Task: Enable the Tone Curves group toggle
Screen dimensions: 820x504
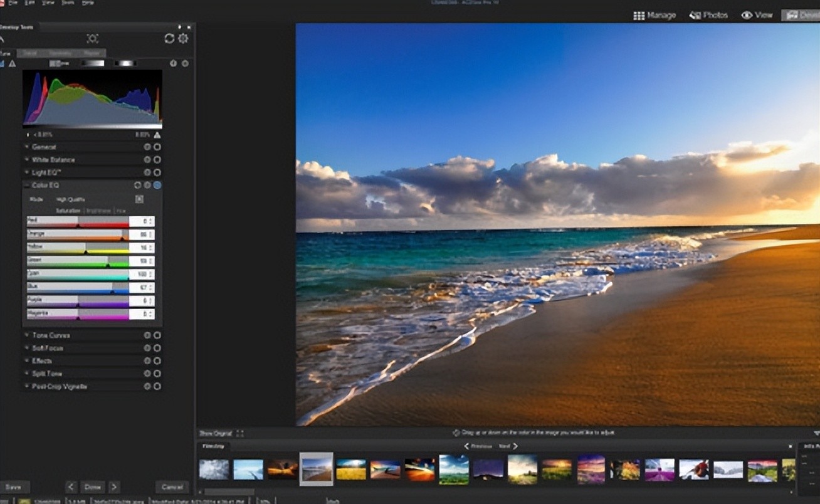Action: pos(157,335)
